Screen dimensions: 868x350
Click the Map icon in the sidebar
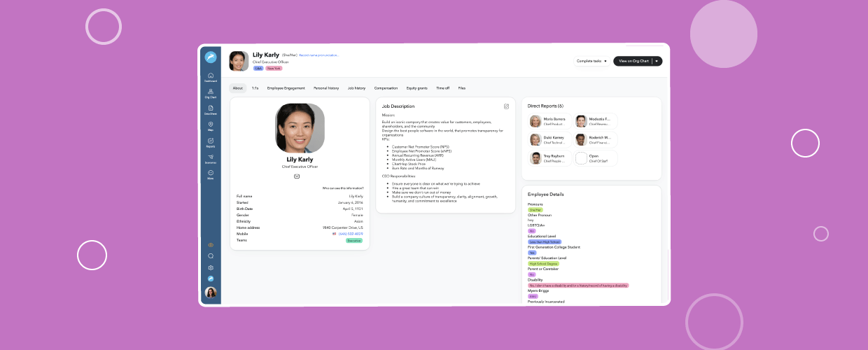pyautogui.click(x=211, y=126)
